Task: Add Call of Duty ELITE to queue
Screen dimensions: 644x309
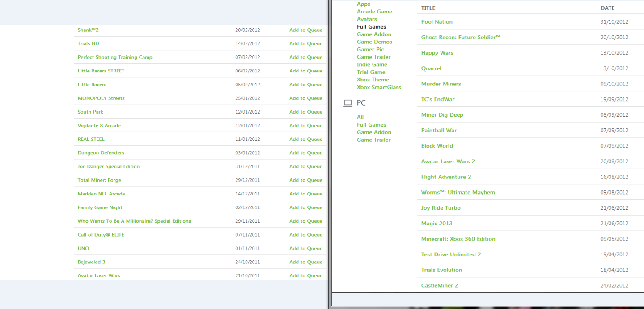Action: point(306,235)
